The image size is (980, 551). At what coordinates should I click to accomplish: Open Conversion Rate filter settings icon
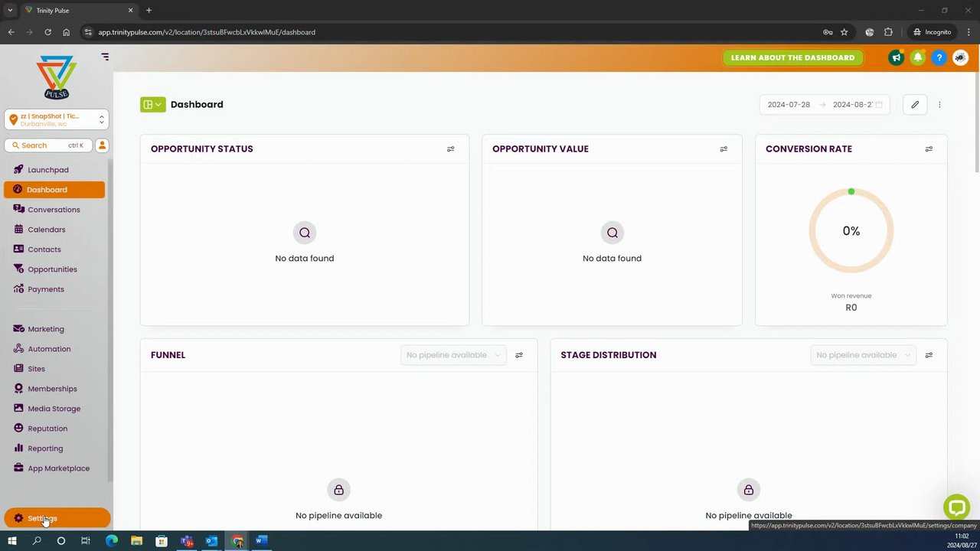coord(929,149)
